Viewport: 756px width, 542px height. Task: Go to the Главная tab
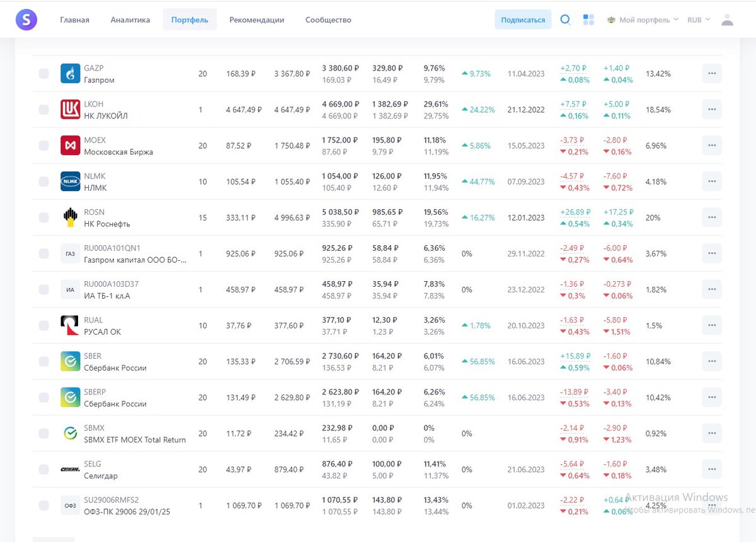(75, 20)
